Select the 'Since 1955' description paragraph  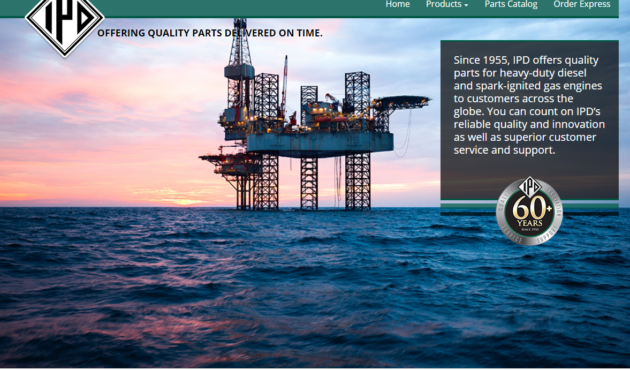pos(529,105)
